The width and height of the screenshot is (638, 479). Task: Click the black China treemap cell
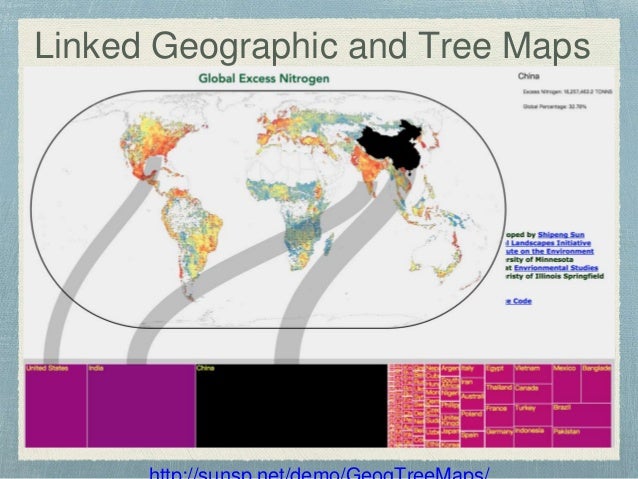click(x=292, y=405)
